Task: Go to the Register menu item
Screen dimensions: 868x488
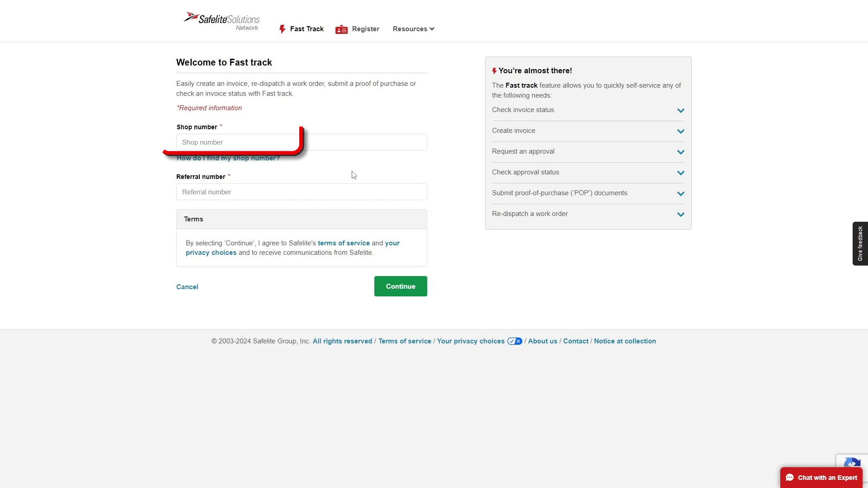Action: click(365, 29)
